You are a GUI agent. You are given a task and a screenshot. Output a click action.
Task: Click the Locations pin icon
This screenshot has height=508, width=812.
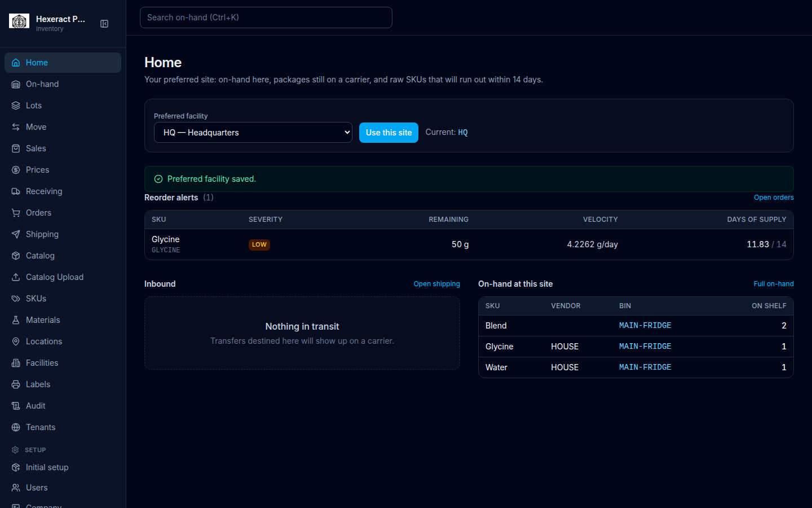click(16, 341)
